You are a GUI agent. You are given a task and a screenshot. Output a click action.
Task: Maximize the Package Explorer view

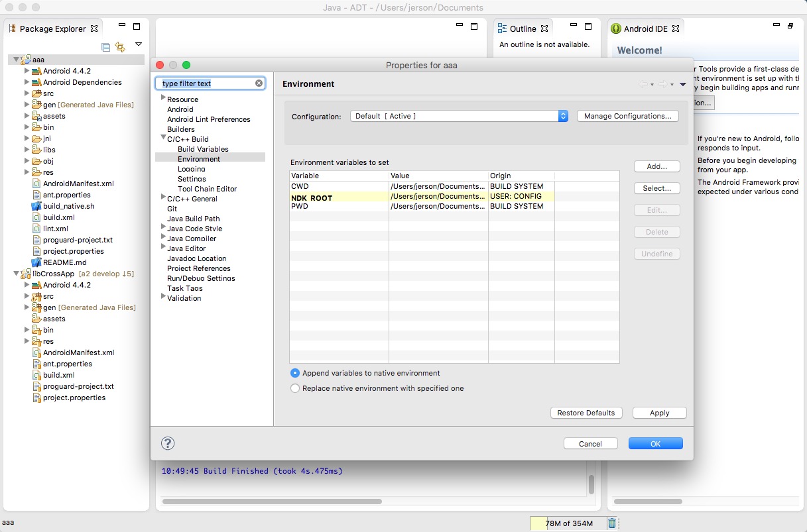pos(137,27)
